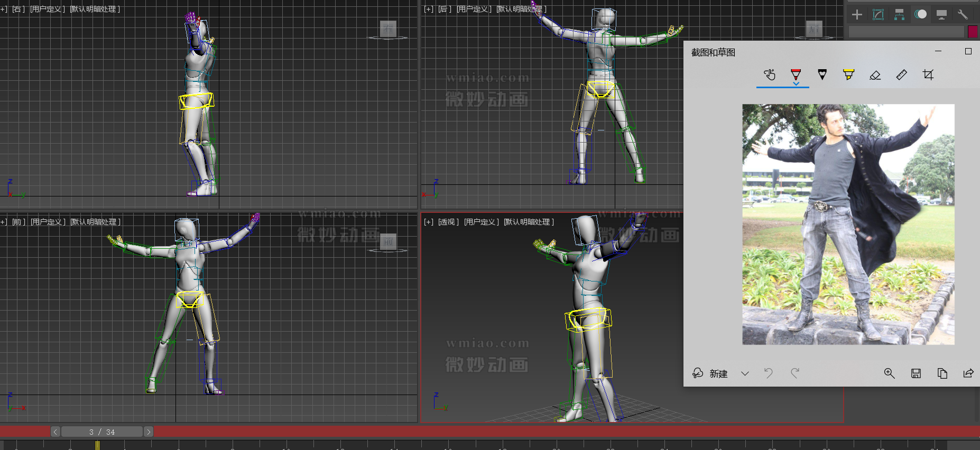Screen dimensions: 980x450
Task: Open the Display command panel tab
Action: pos(941,15)
